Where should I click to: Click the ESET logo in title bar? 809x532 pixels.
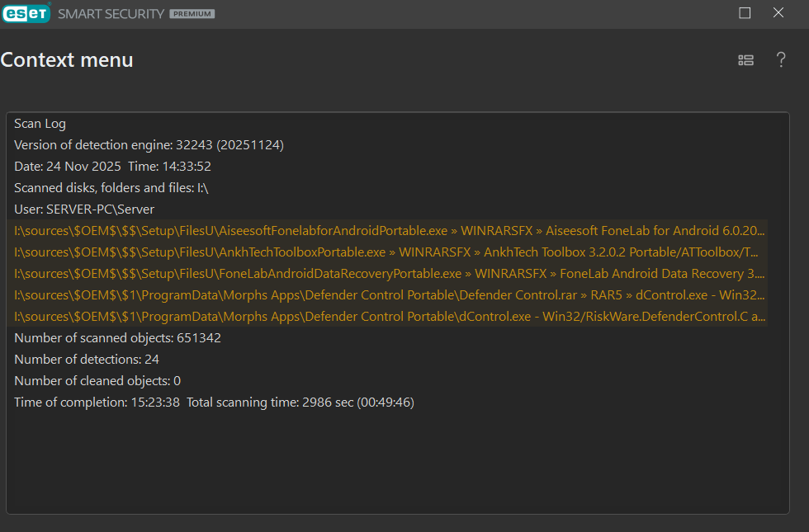pos(26,13)
